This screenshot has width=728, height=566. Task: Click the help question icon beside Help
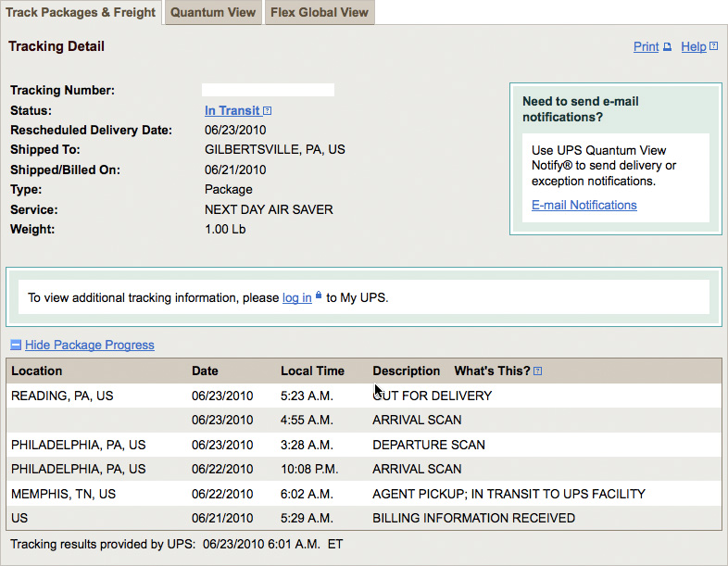[x=714, y=46]
